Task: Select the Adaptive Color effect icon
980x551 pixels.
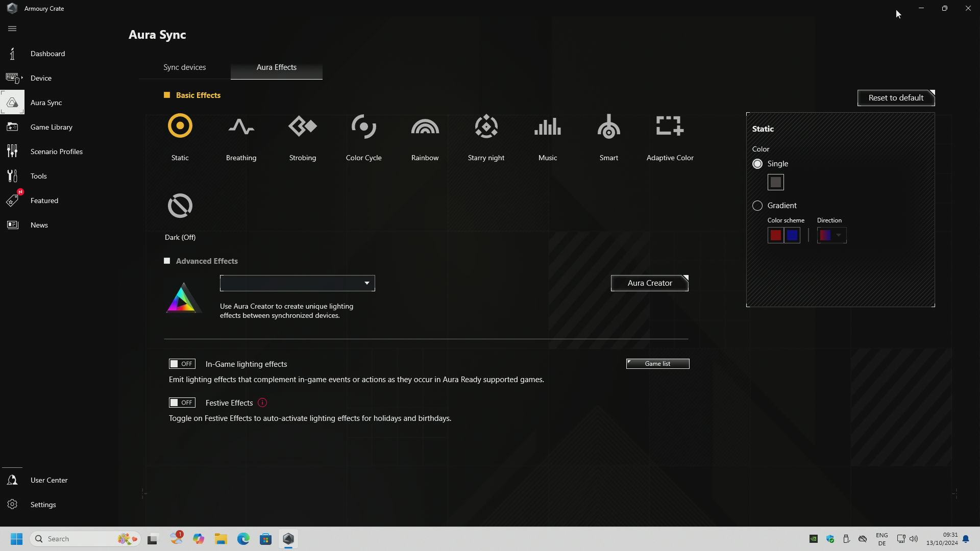Action: click(670, 126)
